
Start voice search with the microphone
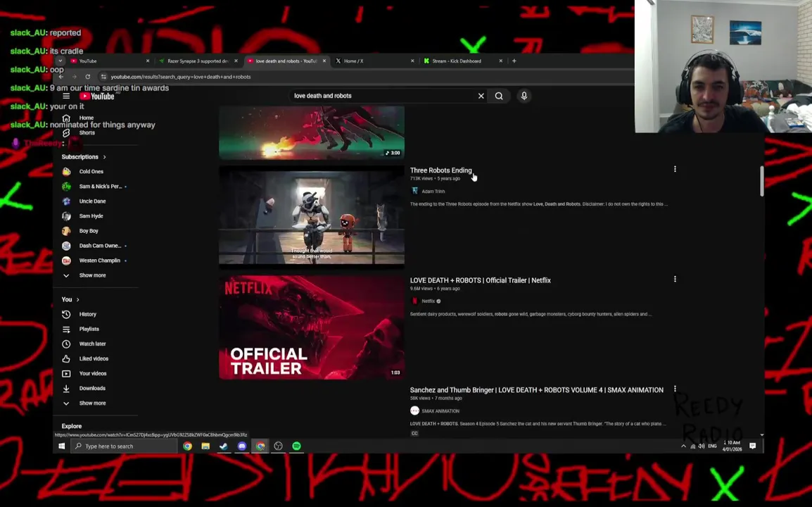point(524,96)
